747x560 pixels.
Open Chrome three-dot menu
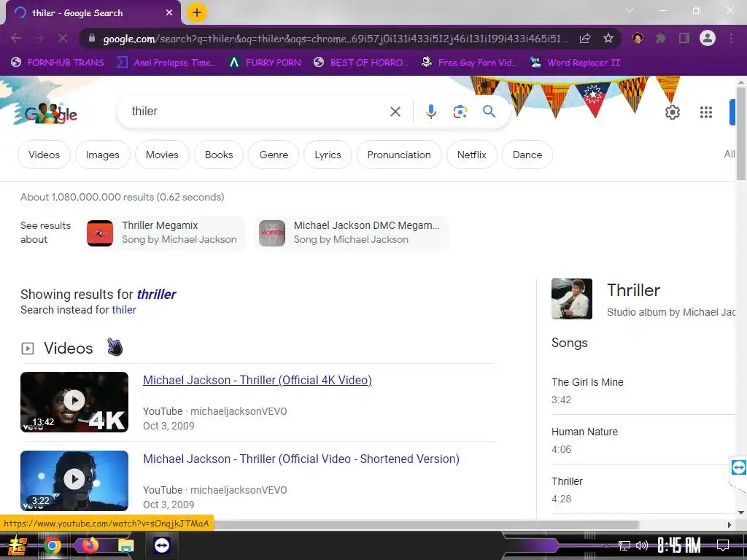tap(731, 38)
